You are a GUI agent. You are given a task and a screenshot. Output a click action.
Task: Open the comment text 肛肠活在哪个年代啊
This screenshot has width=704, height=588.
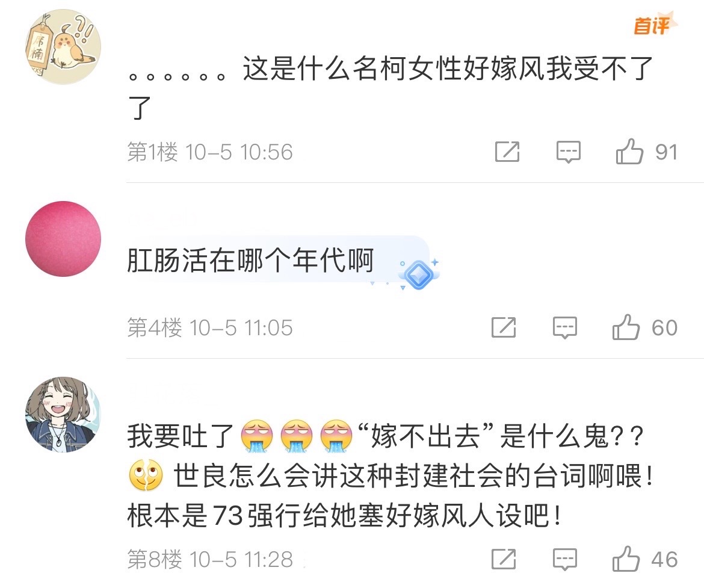click(x=250, y=260)
